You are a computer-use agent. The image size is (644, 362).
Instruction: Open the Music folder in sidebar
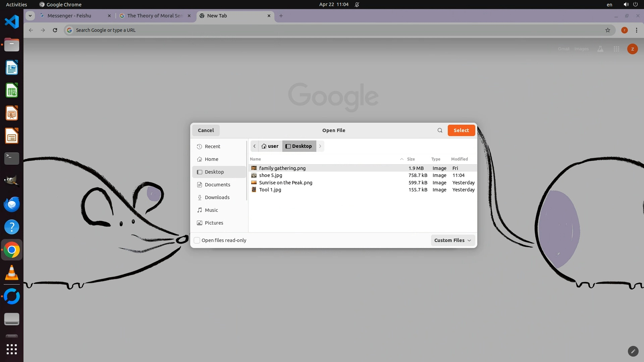coord(211,210)
